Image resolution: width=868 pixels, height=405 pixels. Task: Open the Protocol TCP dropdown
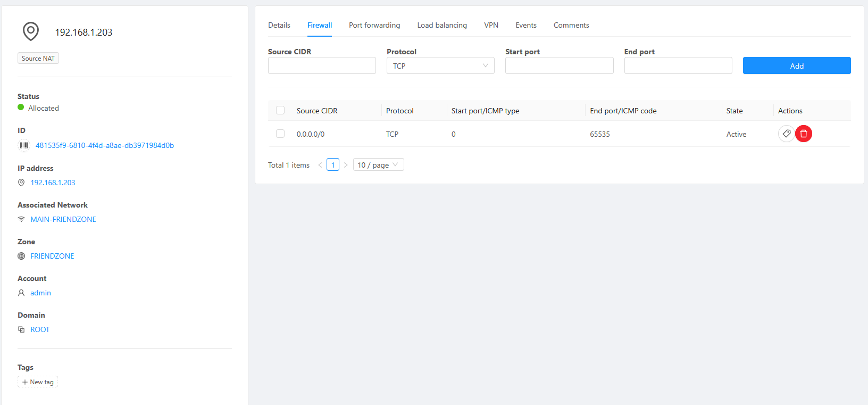[440, 65]
